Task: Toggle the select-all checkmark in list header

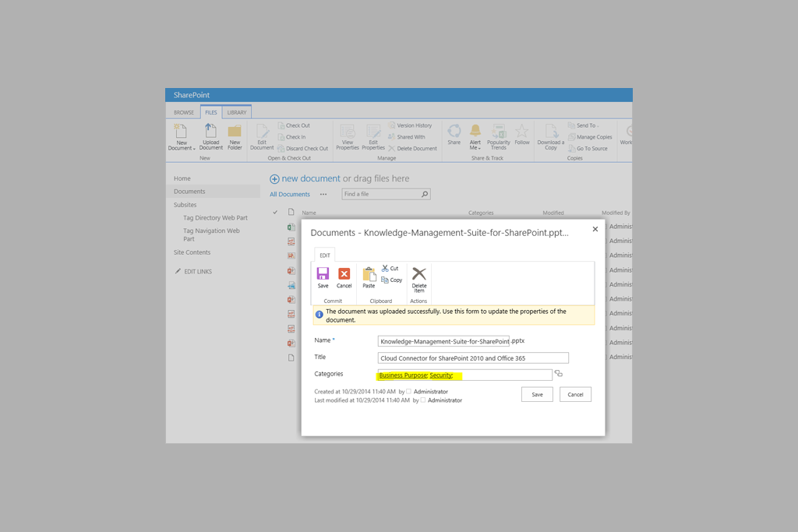Action: (275, 212)
